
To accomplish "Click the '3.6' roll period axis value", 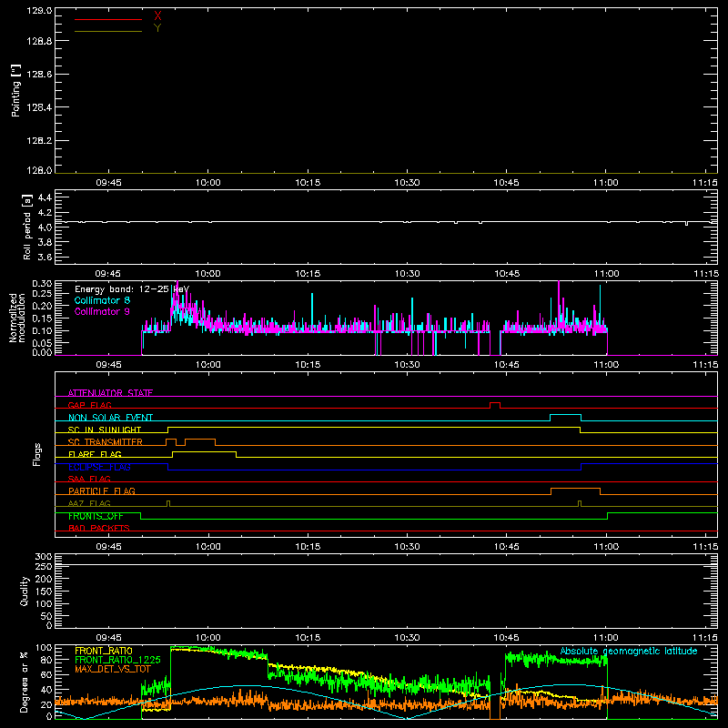I will (x=45, y=257).
